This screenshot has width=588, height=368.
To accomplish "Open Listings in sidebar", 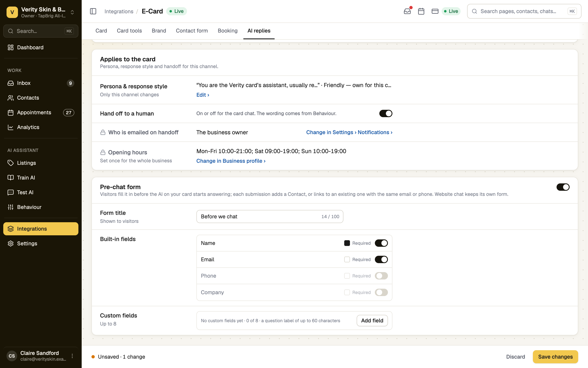I will click(x=41, y=163).
